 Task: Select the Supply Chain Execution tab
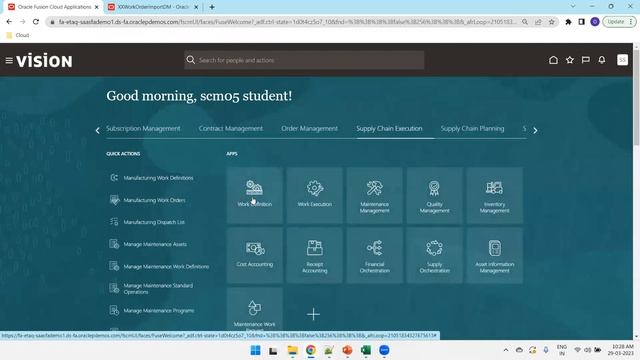point(389,129)
